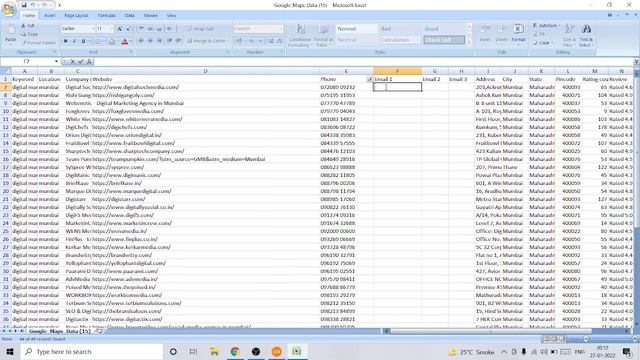Click the Insert Function fx button
Screen dimensions: 640x360
(x=89, y=62)
